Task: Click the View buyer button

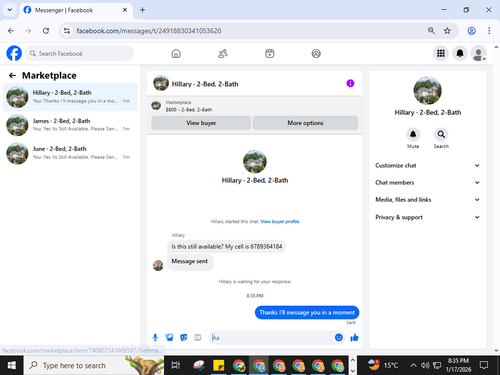Action: click(201, 123)
